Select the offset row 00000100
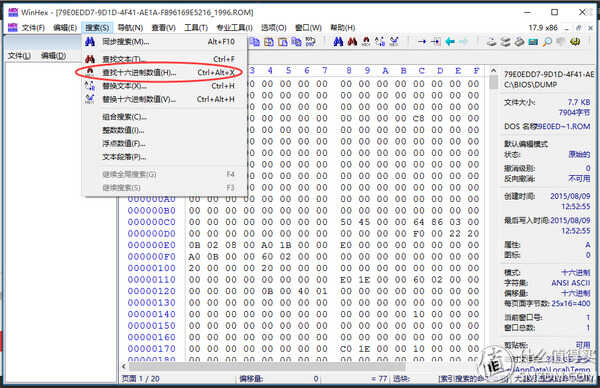 [x=152, y=268]
